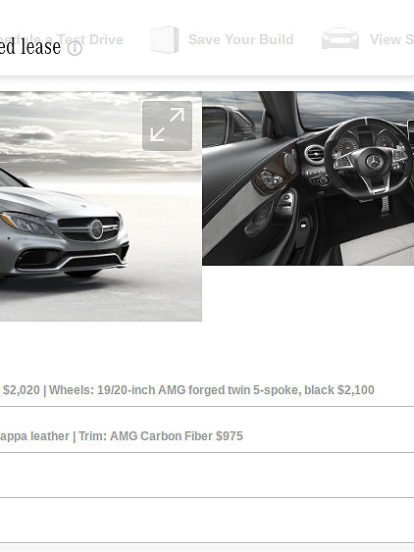
Task: Open the Test Drive link
Action: pos(62,39)
